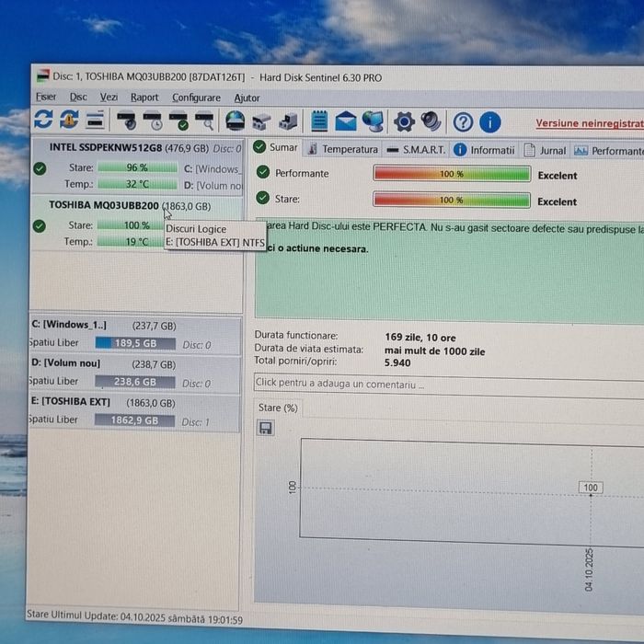The width and height of the screenshot is (644, 644).
Task: Switch to the Jurnal tab
Action: (x=545, y=151)
